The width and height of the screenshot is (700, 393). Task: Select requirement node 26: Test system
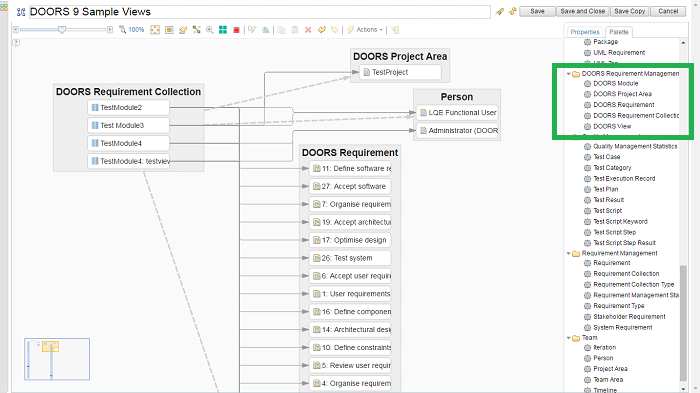(350, 258)
